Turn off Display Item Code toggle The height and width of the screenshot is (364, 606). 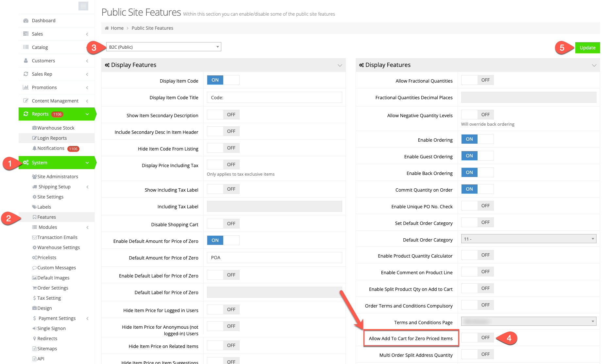pos(223,80)
